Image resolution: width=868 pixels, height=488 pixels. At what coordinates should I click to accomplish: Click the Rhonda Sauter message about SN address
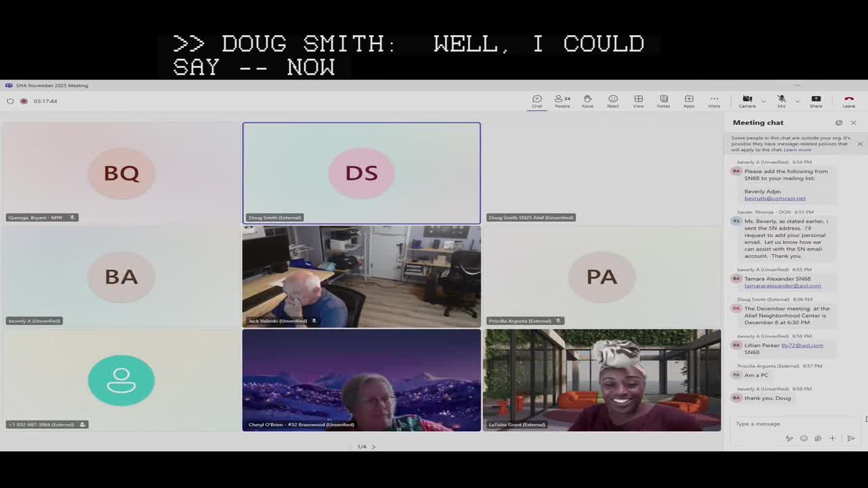click(787, 239)
